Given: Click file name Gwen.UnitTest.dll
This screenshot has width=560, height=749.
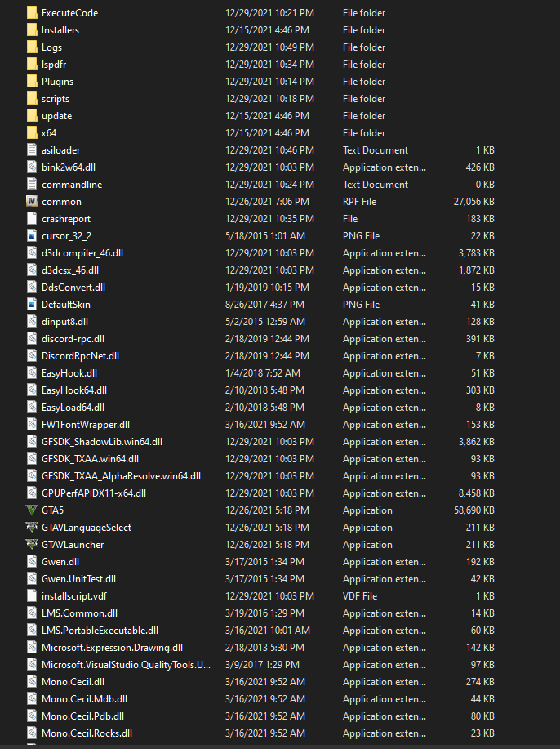Looking at the screenshot, I should pyautogui.click(x=78, y=579).
